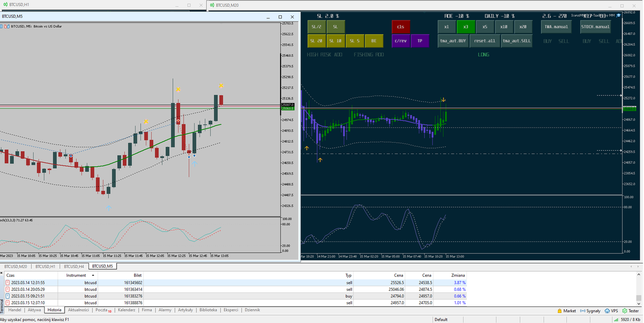
Task: Switch to the BTCUSD,H1 chart tab
Action: (46, 266)
